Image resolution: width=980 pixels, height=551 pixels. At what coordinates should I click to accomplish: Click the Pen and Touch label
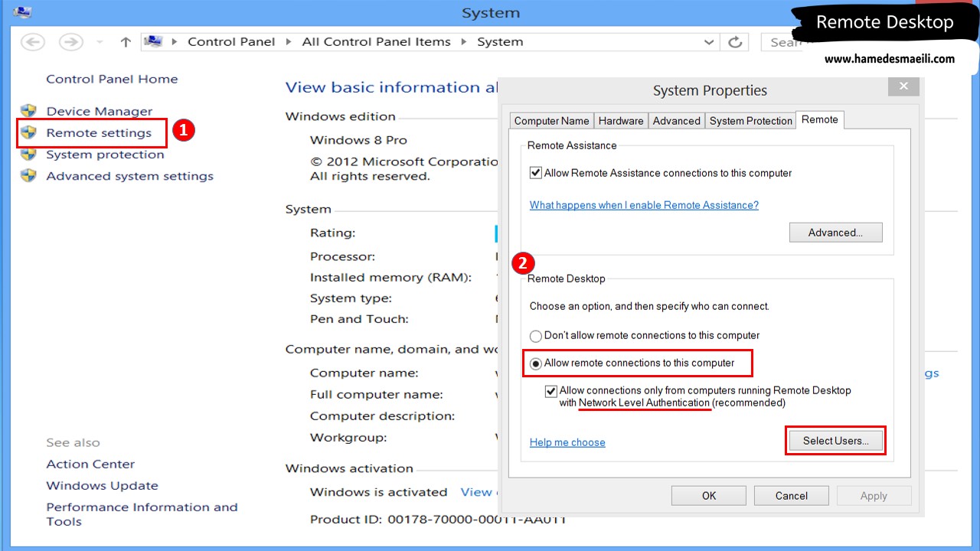click(x=359, y=319)
